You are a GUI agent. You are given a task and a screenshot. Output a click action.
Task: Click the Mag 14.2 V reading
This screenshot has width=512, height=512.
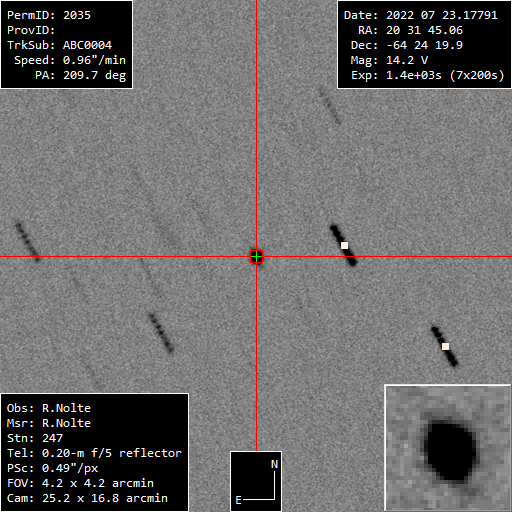pyautogui.click(x=389, y=60)
